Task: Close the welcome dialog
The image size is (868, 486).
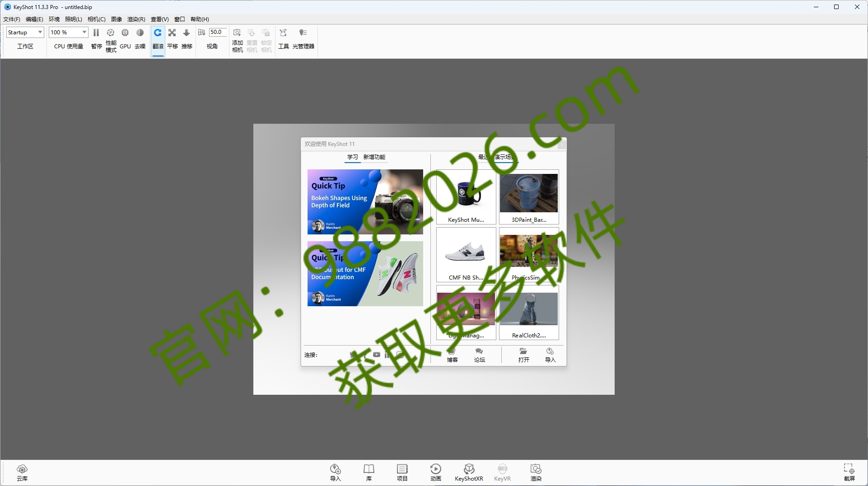Action: [561, 144]
